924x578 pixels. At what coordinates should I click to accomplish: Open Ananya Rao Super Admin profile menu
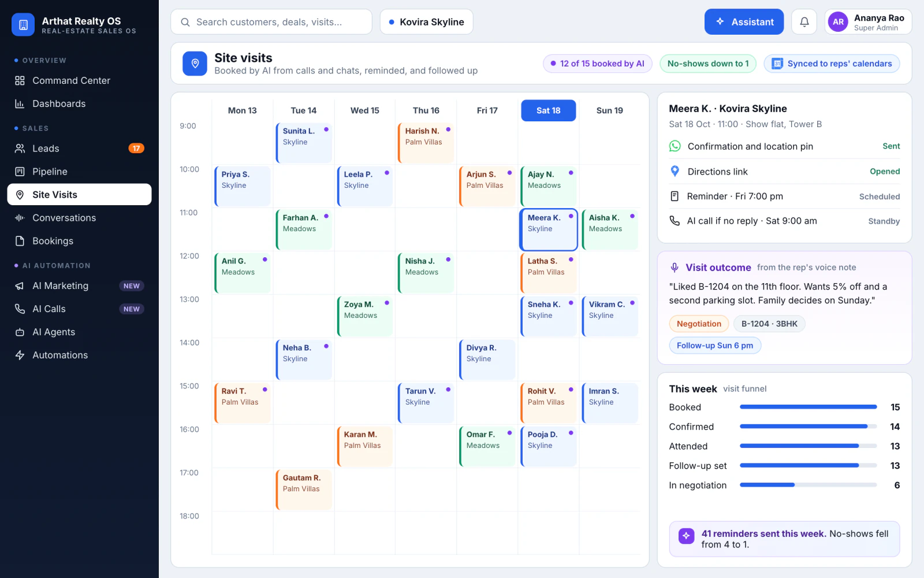pyautogui.click(x=868, y=22)
